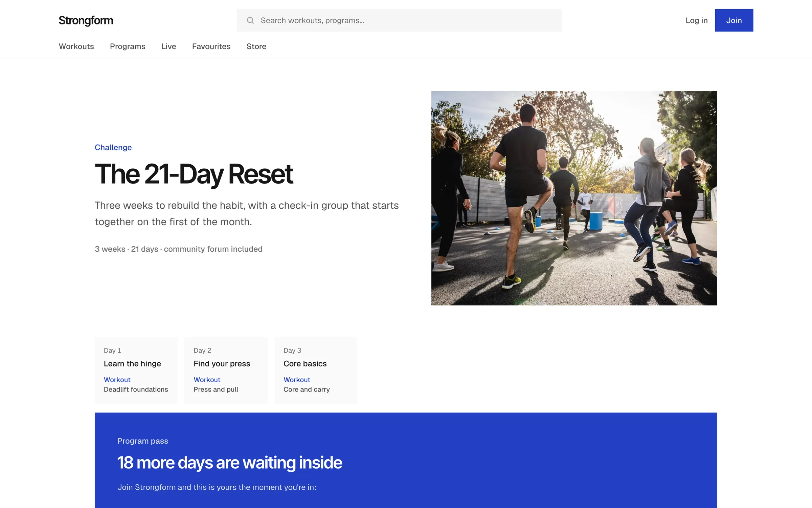Click the Join Strongform and this is yours text
Viewport: 812px width, 508px height.
(x=217, y=487)
